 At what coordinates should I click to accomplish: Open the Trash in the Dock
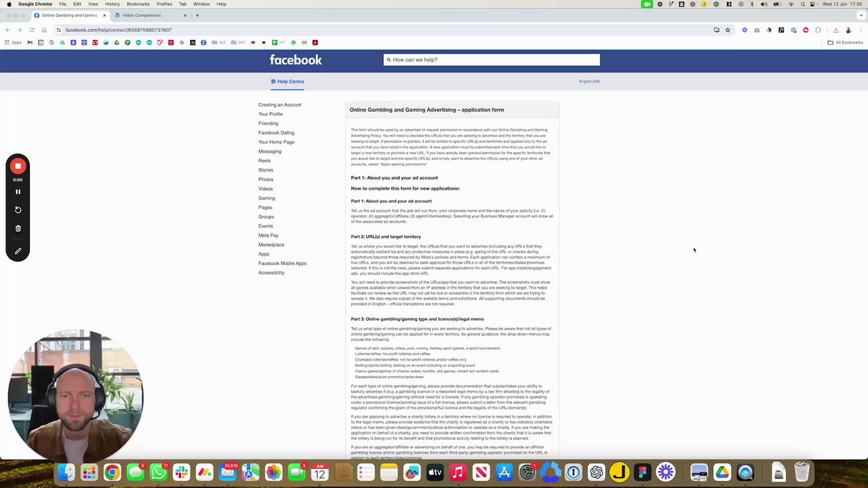pos(802,472)
